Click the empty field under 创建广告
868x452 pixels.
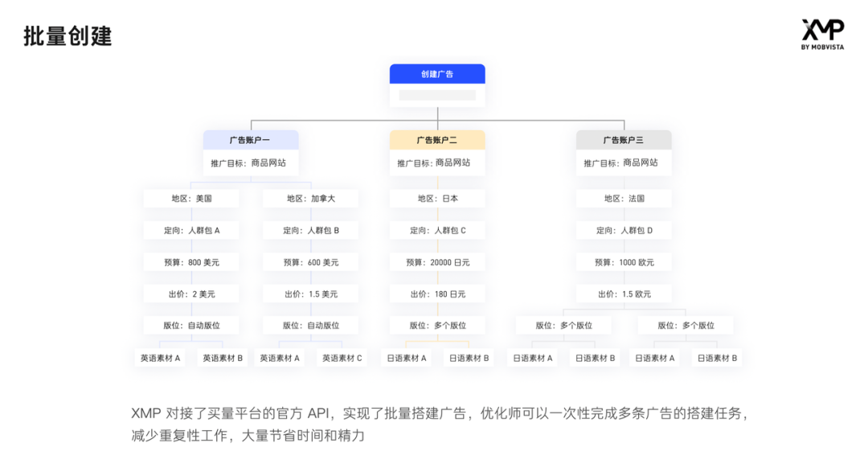[437, 95]
